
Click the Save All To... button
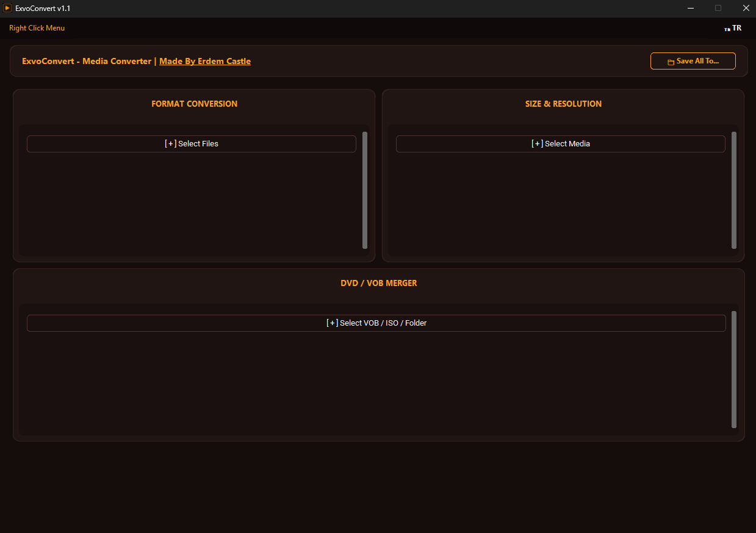pos(693,61)
